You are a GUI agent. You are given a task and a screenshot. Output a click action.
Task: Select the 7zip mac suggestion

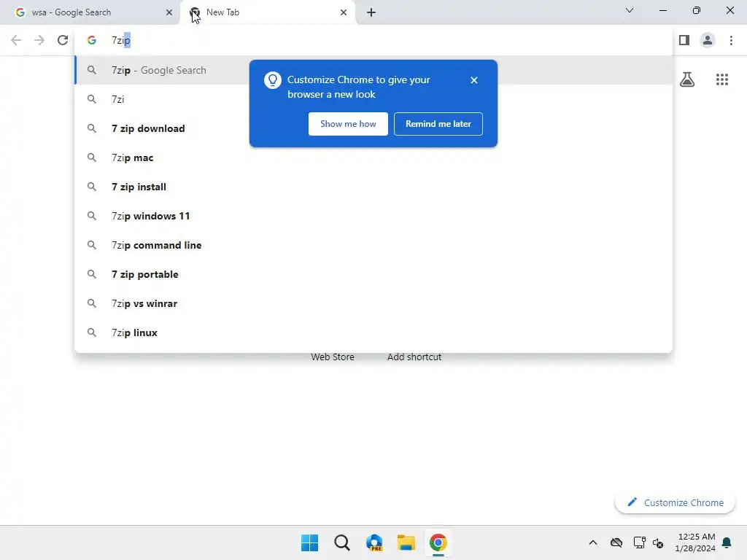tap(373, 157)
